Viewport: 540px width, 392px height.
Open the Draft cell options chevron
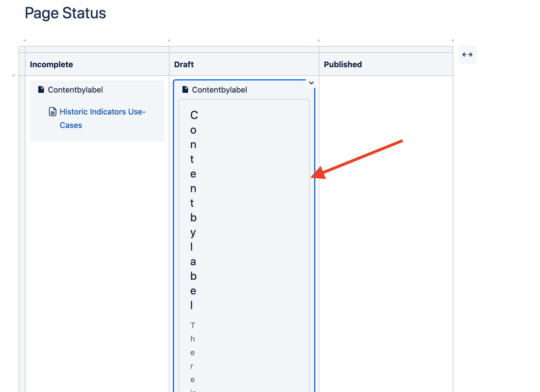tap(311, 83)
